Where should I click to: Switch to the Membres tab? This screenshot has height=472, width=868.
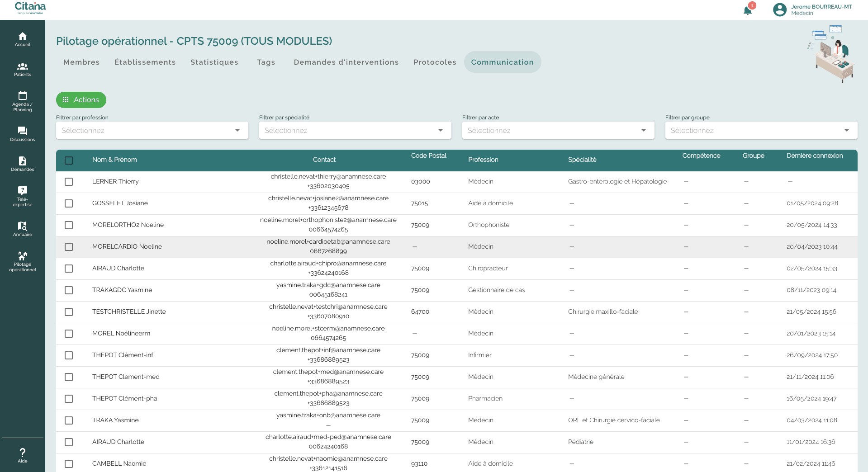pyautogui.click(x=81, y=62)
